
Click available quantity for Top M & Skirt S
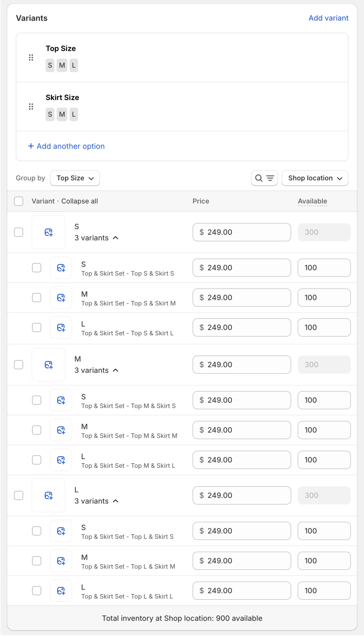(x=324, y=400)
